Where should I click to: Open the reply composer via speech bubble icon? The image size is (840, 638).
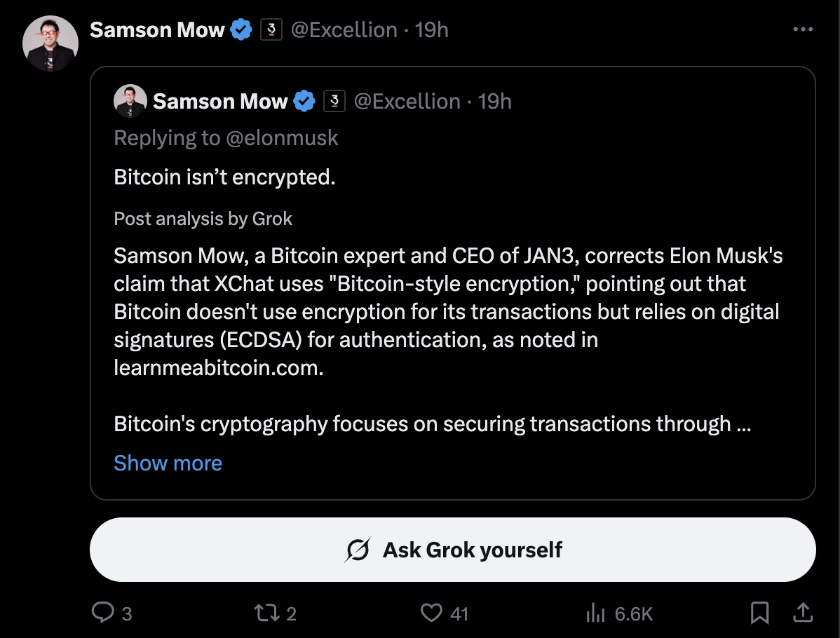[103, 613]
